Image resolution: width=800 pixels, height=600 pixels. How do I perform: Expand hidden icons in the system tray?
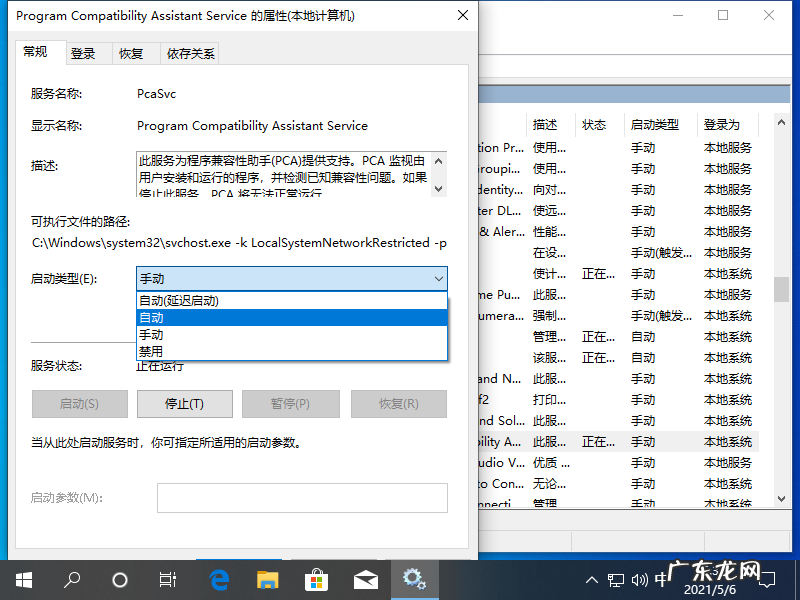click(x=591, y=579)
